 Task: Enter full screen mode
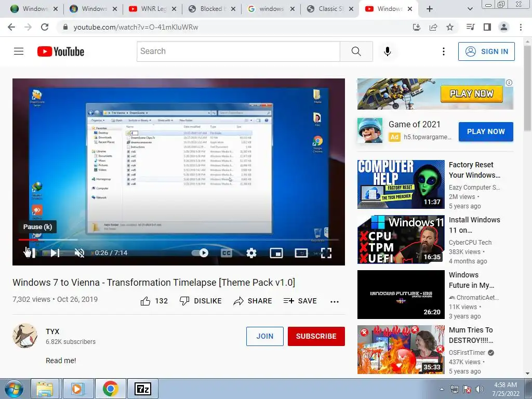(326, 253)
